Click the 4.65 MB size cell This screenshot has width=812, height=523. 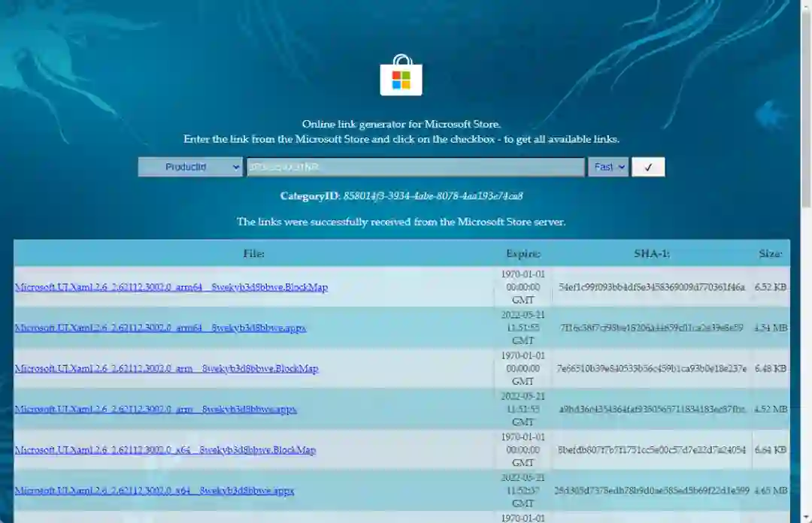point(771,491)
